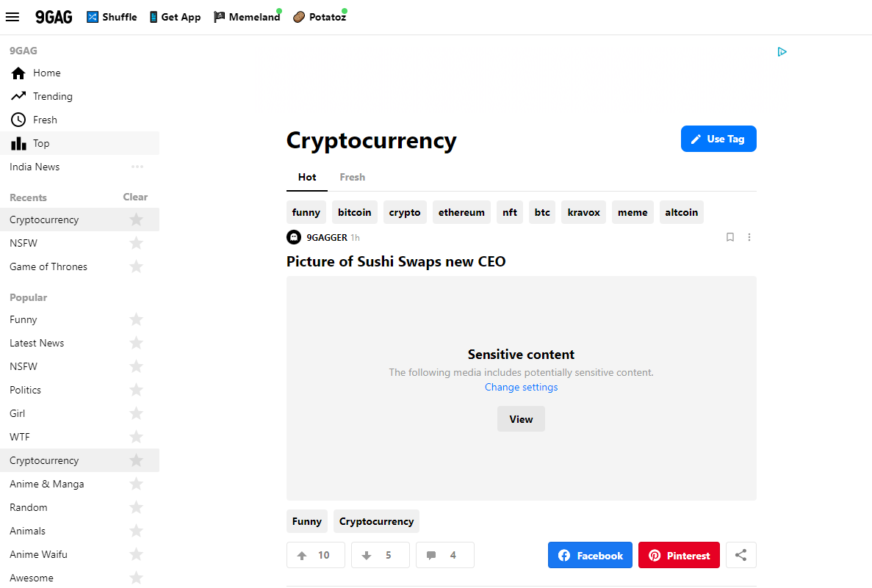
Task: Click the share icon button
Action: [x=741, y=556]
